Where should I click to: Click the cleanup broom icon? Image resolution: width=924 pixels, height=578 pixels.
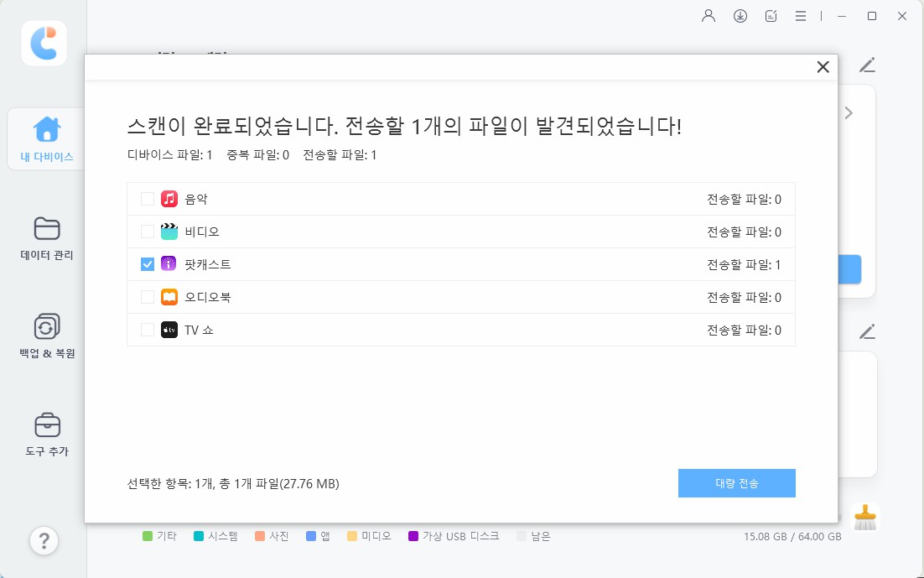point(864,518)
